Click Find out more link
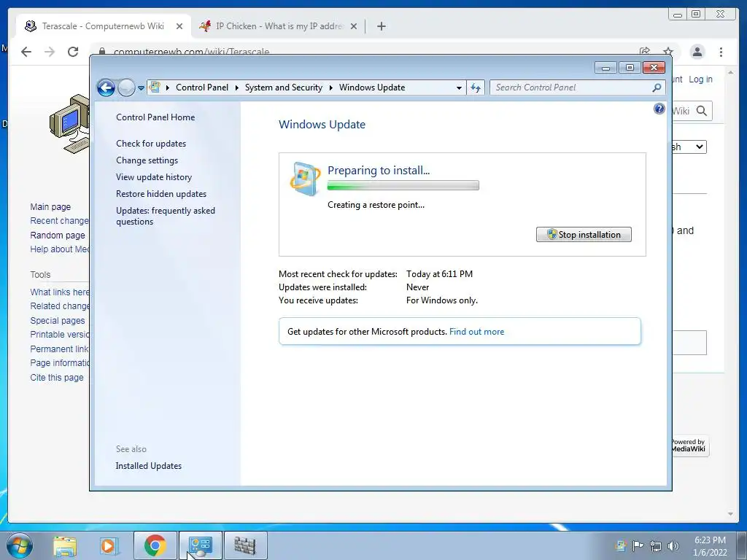 point(476,332)
